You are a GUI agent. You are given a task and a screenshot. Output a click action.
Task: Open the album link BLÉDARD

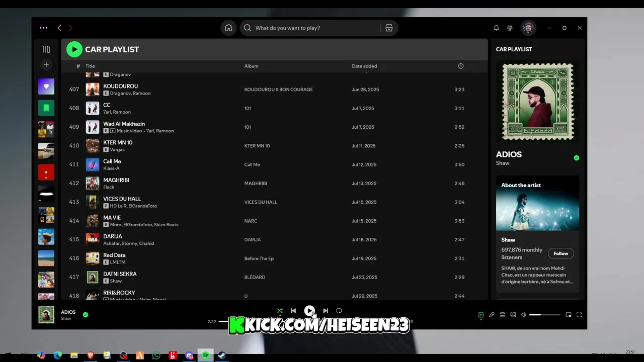tap(255, 277)
